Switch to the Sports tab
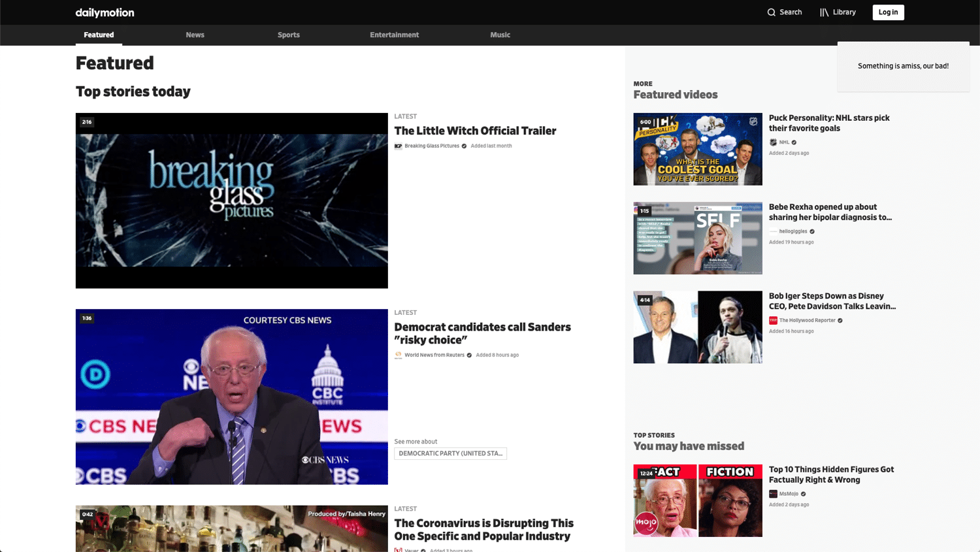Screen dimensions: 980x552 click(288, 35)
